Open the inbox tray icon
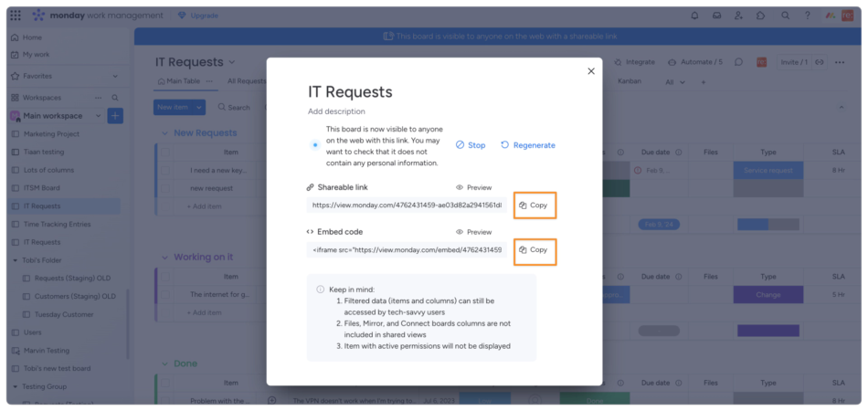868x411 pixels. [717, 16]
